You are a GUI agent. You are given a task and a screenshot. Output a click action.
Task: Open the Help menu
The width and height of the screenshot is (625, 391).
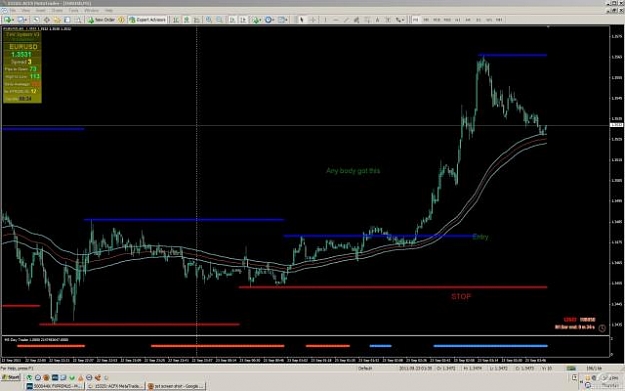(108, 10)
